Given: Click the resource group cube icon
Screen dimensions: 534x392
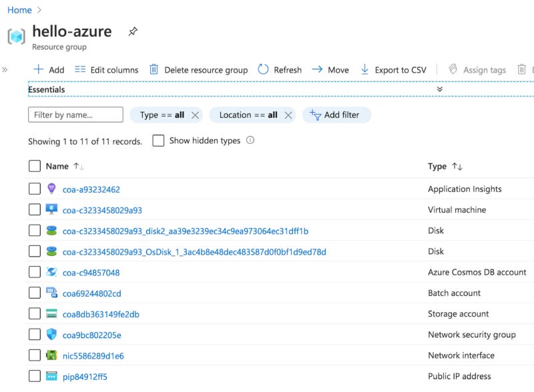Looking at the screenshot, I should 16,36.
